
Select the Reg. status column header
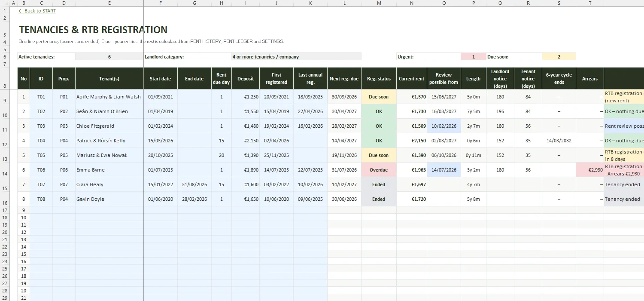click(x=379, y=79)
